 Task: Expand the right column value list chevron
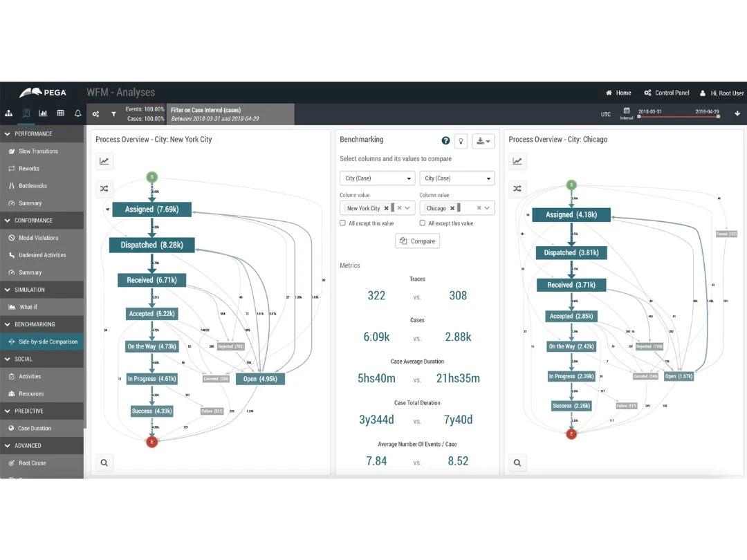(487, 208)
